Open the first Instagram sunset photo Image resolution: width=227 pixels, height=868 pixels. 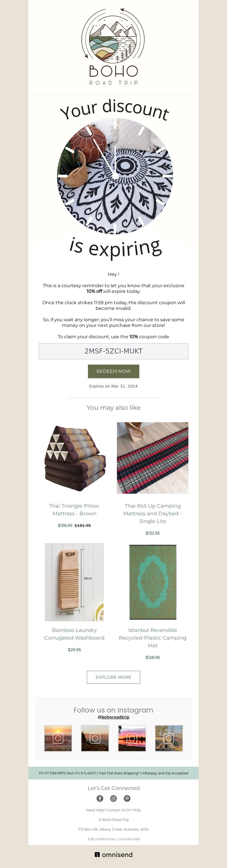tap(58, 738)
